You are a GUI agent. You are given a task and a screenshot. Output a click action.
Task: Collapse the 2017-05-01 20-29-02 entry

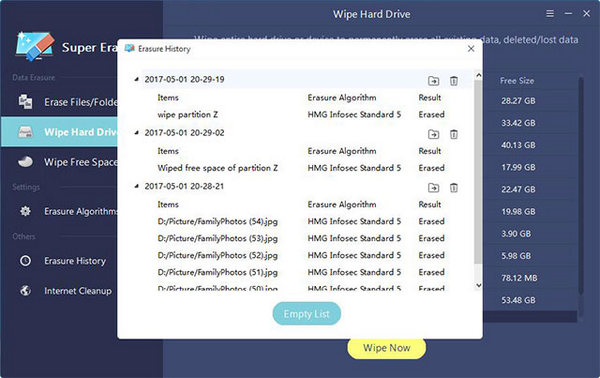(136, 133)
